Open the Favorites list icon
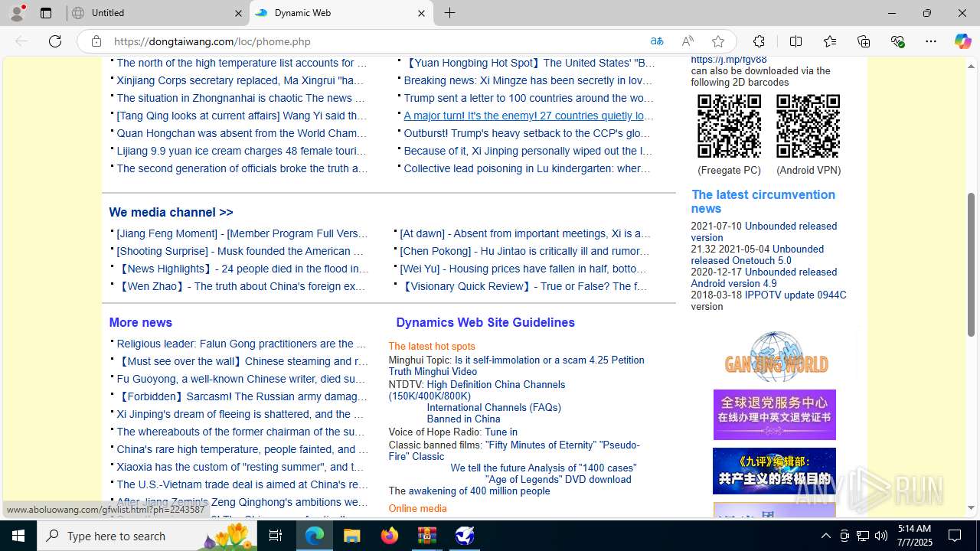The width and height of the screenshot is (980, 551). [830, 41]
